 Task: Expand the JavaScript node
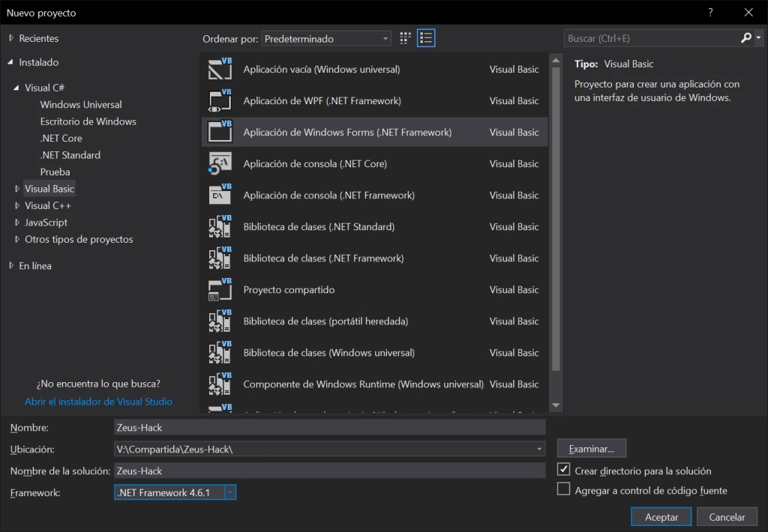(x=17, y=223)
